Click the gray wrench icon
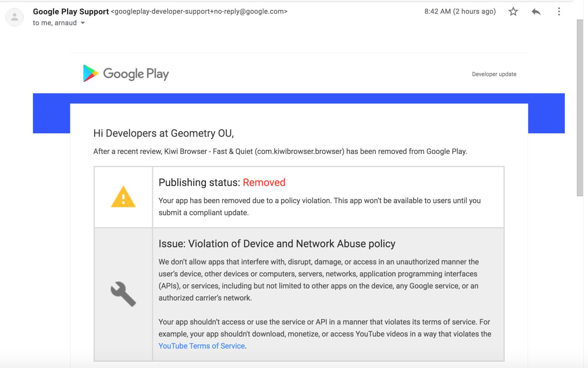The height and width of the screenshot is (368, 588). coord(123,294)
